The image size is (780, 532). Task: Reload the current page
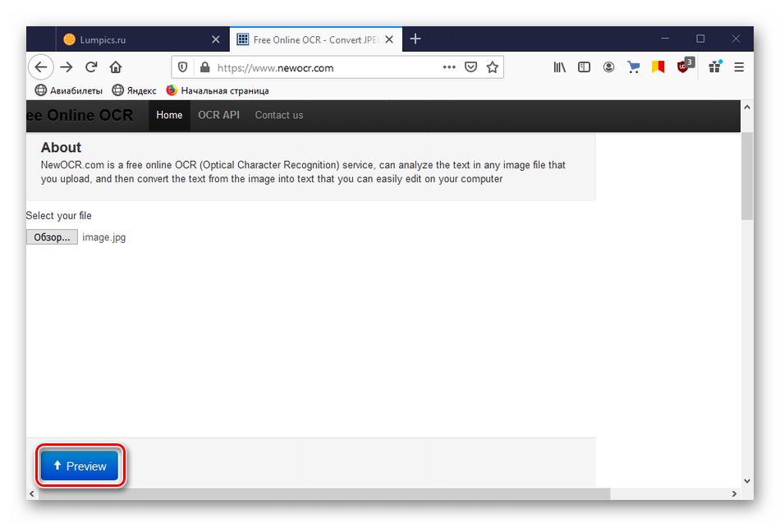91,67
